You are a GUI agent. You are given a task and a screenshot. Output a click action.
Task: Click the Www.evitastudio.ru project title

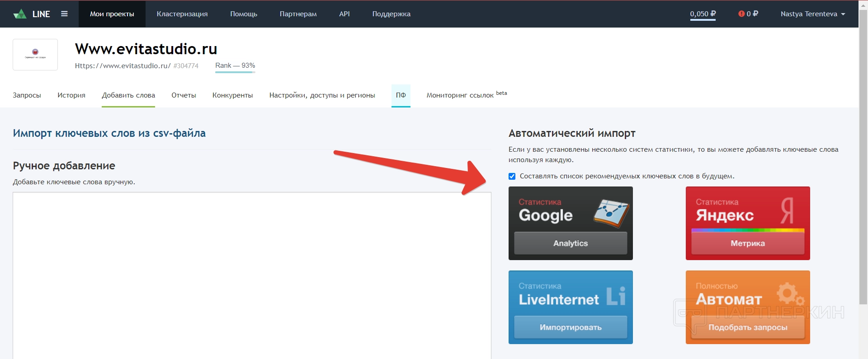[146, 49]
